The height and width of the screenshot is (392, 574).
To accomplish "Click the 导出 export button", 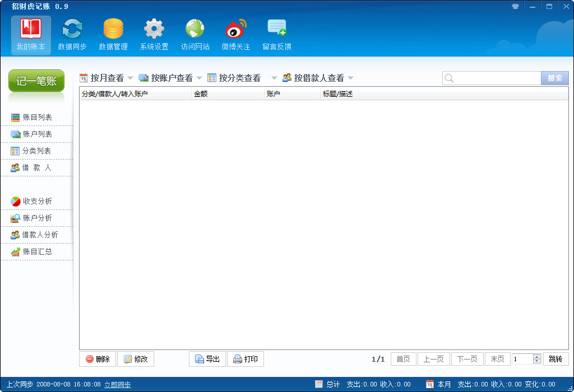I will 207,359.
